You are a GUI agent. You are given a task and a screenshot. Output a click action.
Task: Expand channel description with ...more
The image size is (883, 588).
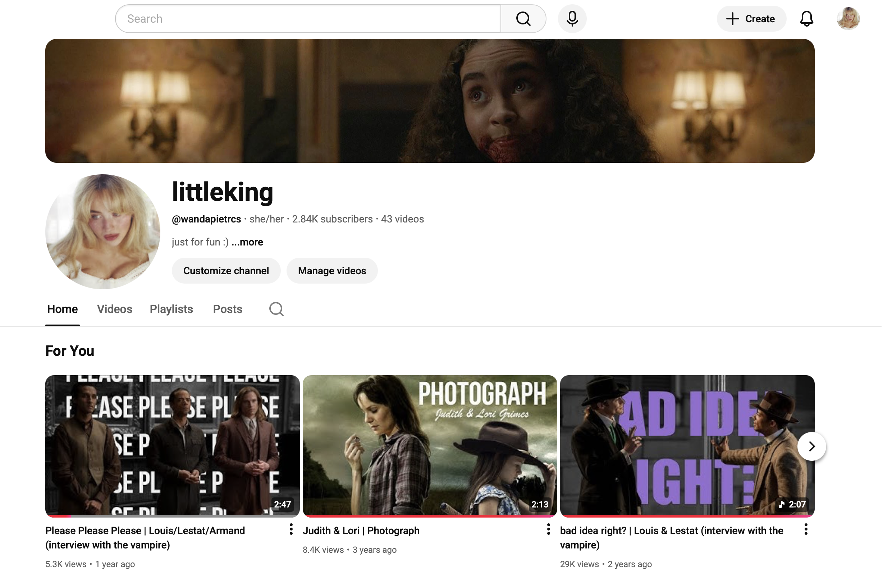[x=247, y=242]
